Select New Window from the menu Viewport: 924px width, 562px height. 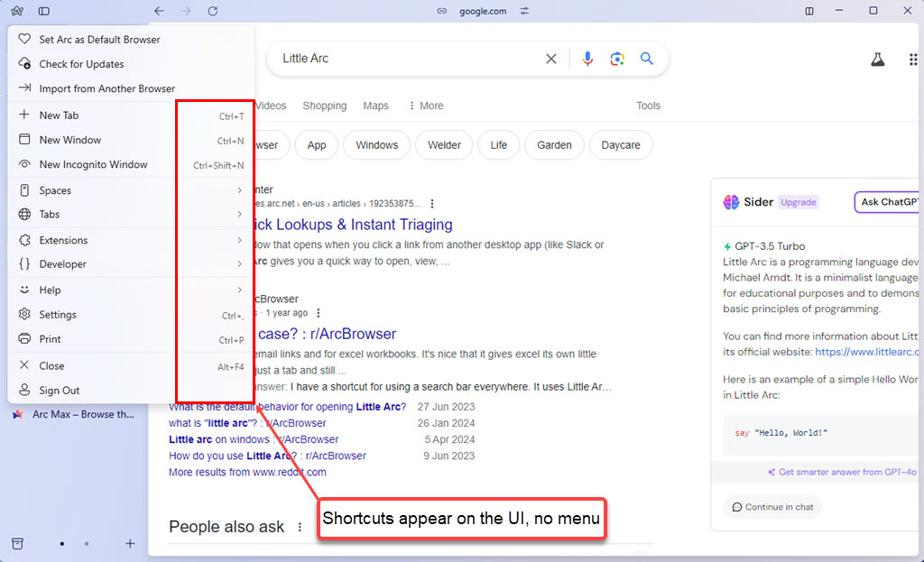(x=132, y=140)
